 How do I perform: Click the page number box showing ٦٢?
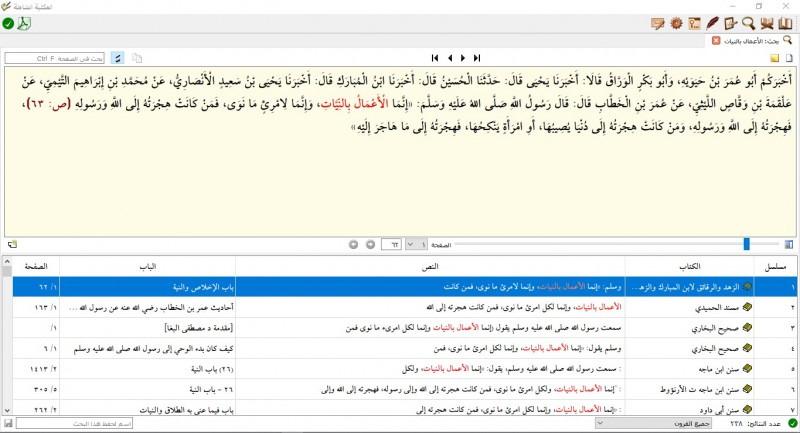tap(391, 245)
